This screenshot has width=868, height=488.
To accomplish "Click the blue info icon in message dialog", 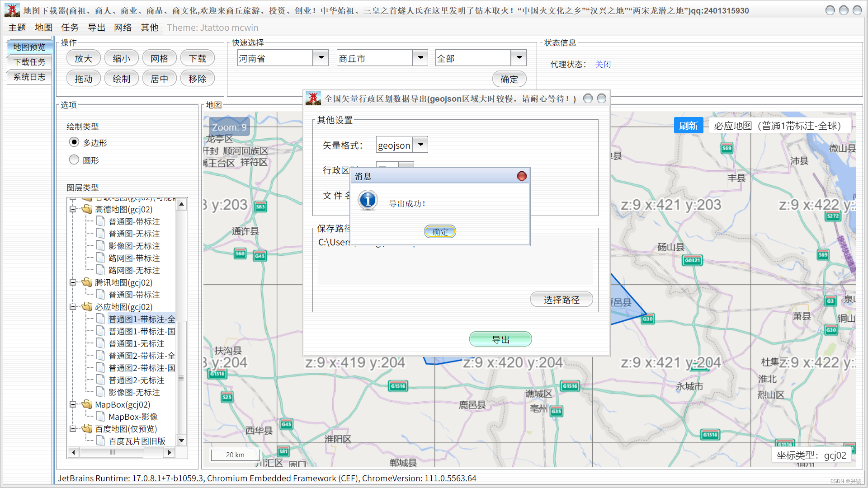I will (368, 200).
